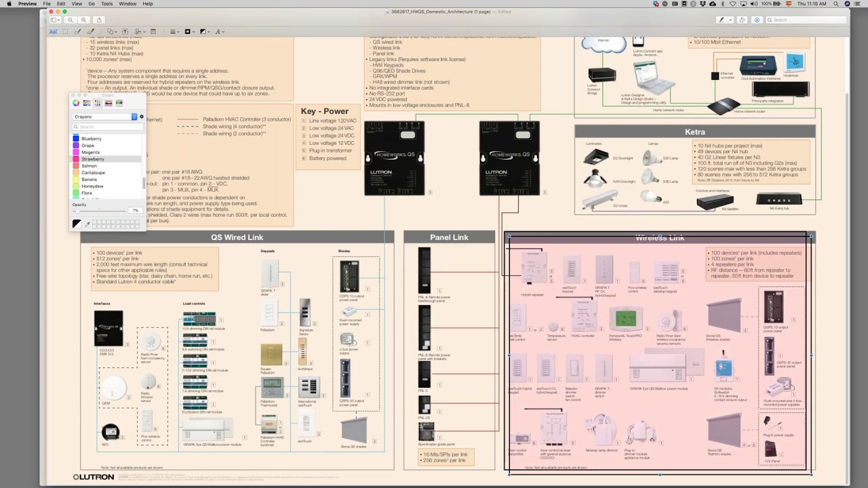Viewport: 868px width, 488px height.
Task: Open the Crayons palette dropdown
Action: 105,117
